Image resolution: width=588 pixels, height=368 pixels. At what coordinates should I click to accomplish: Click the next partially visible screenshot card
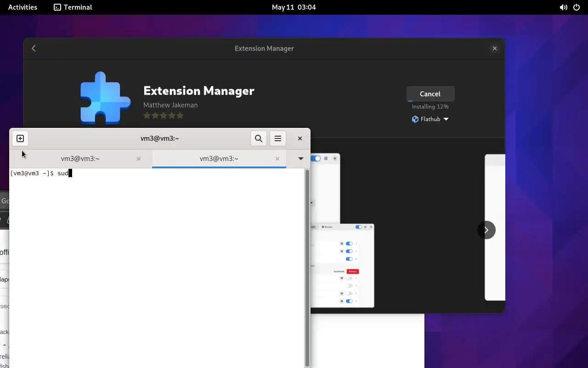pos(495,227)
